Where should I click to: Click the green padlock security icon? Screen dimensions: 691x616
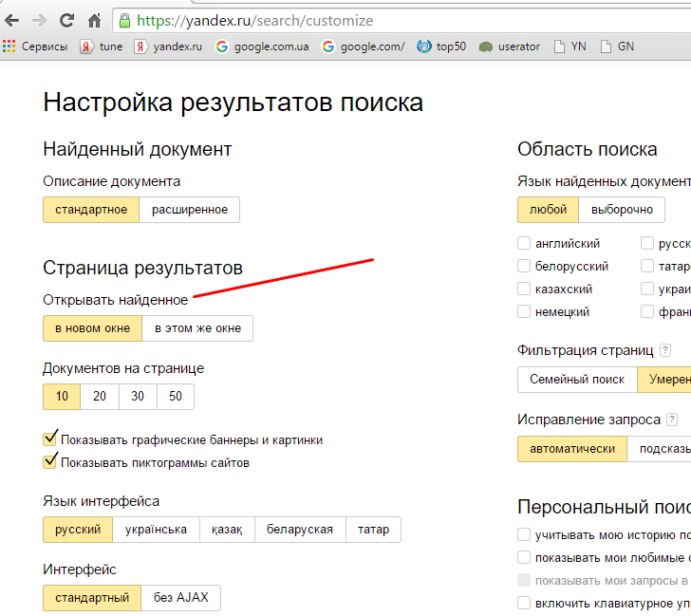click(x=124, y=20)
